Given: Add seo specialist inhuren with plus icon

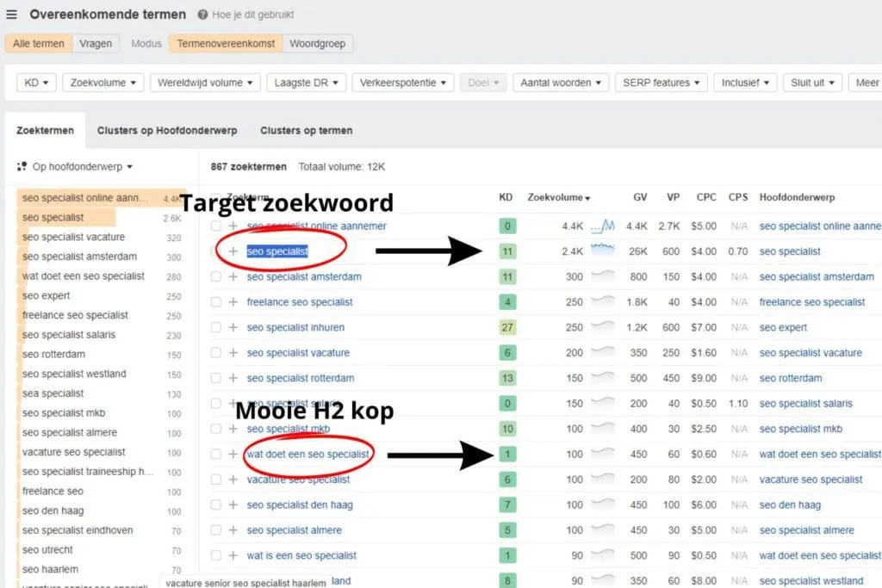Looking at the screenshot, I should (x=233, y=327).
